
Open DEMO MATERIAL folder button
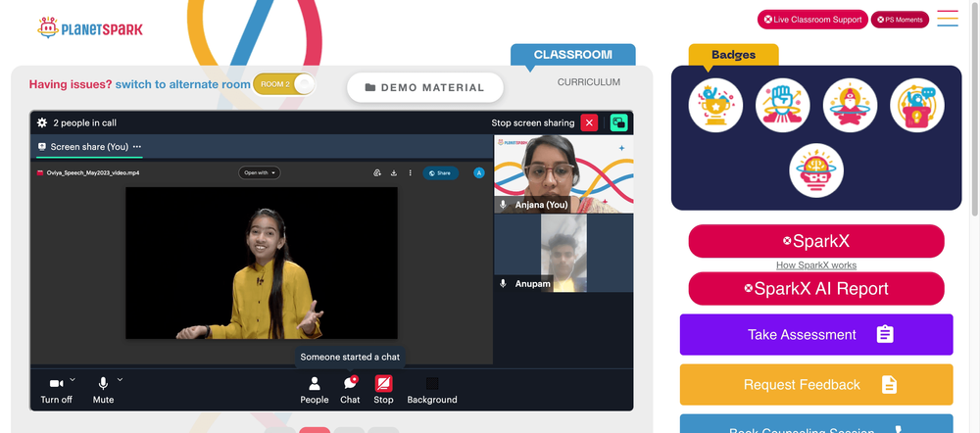(x=425, y=87)
